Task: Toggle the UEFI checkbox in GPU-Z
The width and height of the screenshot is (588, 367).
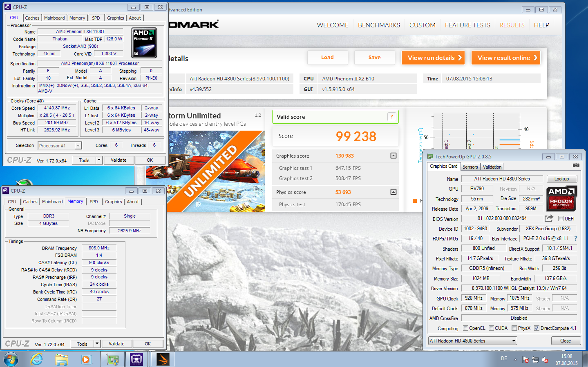Action: [x=561, y=219]
